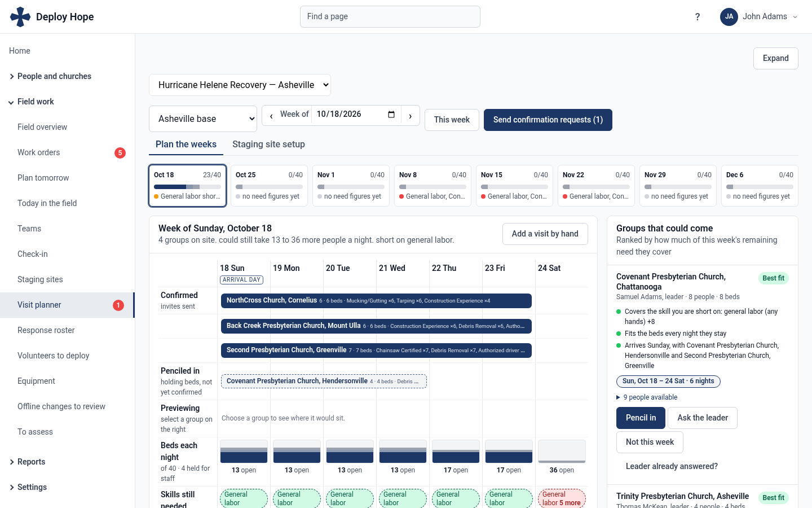
Task: Go to the previous week arrow
Action: tap(271, 116)
